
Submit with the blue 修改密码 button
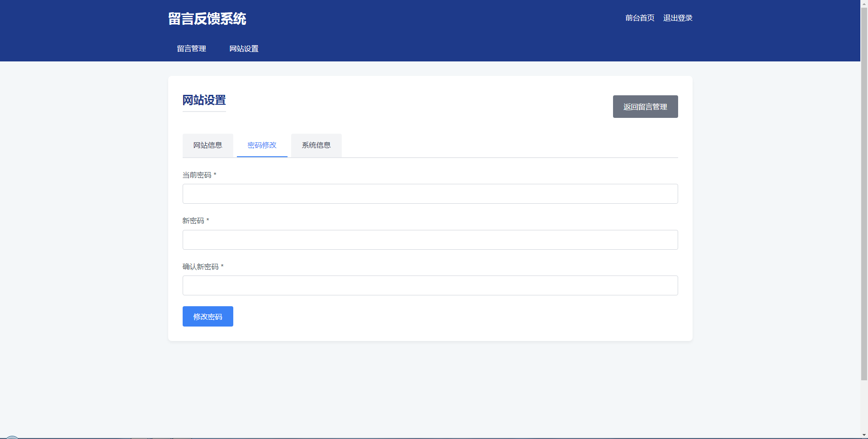pyautogui.click(x=208, y=316)
